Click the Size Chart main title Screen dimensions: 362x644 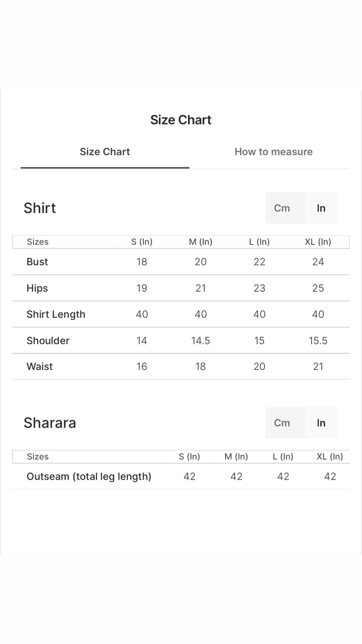(181, 120)
